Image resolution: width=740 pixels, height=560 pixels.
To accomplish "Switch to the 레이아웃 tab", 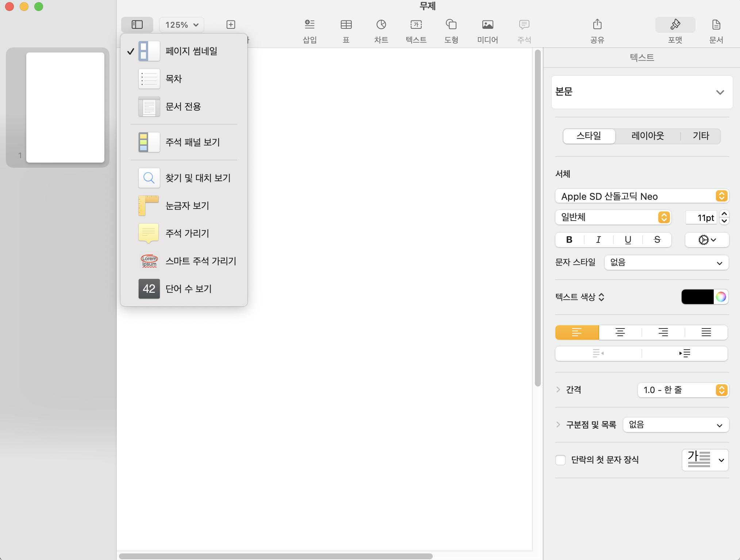I will [x=648, y=136].
